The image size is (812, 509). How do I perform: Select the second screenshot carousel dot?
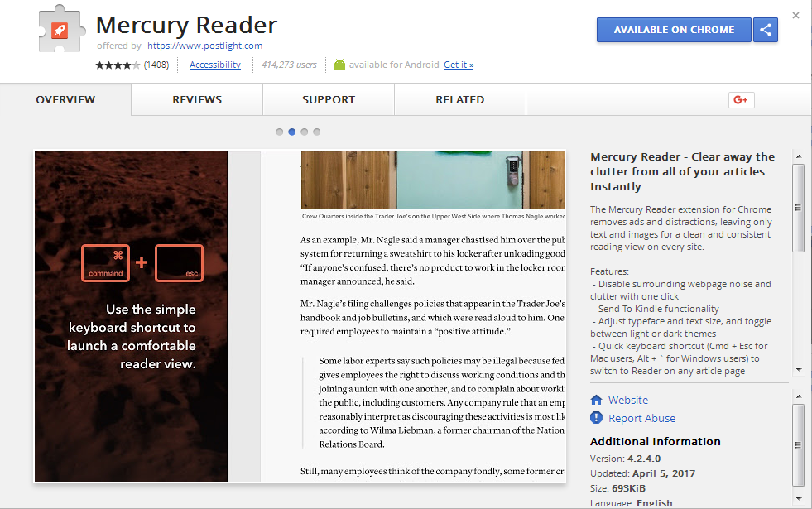tap(292, 132)
